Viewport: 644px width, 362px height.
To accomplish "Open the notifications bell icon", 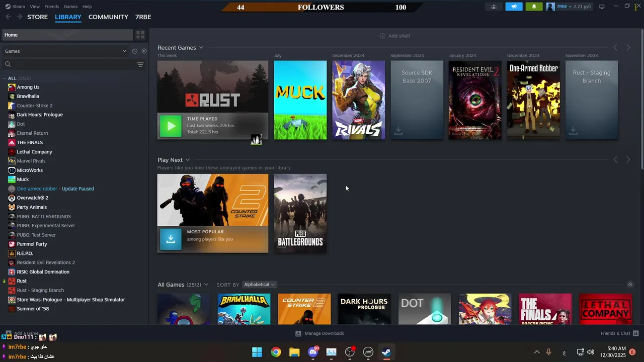I will tap(534, 7).
